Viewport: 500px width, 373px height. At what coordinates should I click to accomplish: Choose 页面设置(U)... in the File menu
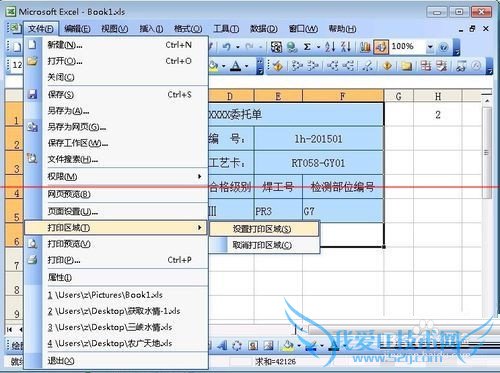[116, 211]
